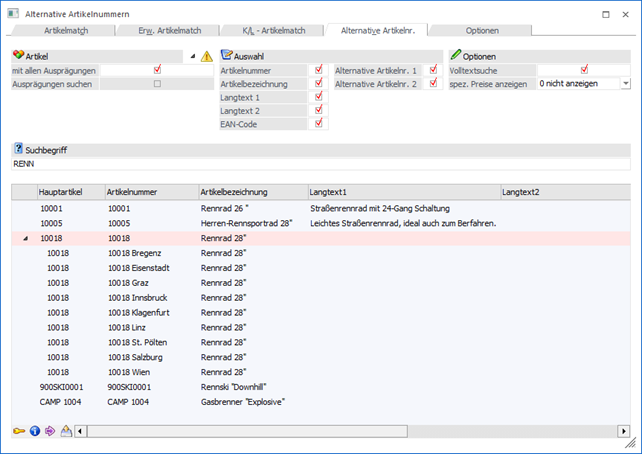
Task: Click the export tray icon beside the scrollbar
Action: pos(65,431)
